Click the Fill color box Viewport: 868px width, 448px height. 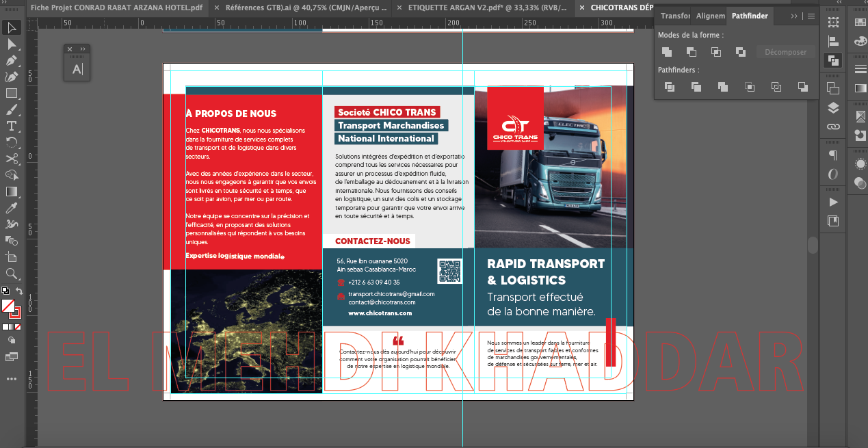8,306
